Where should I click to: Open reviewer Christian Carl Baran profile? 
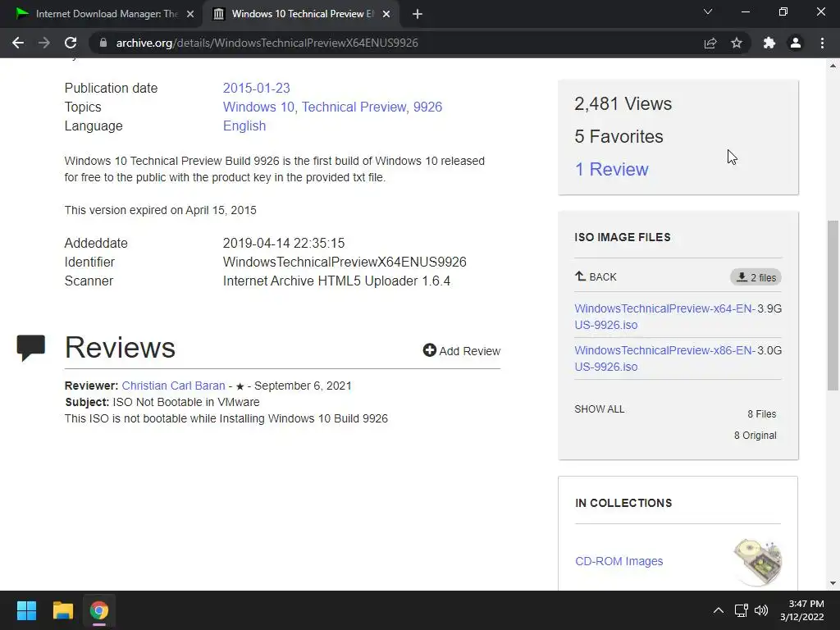point(174,386)
